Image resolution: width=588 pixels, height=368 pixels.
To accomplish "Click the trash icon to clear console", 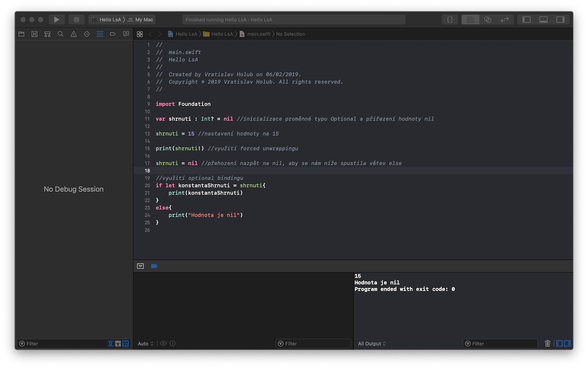I will click(547, 343).
